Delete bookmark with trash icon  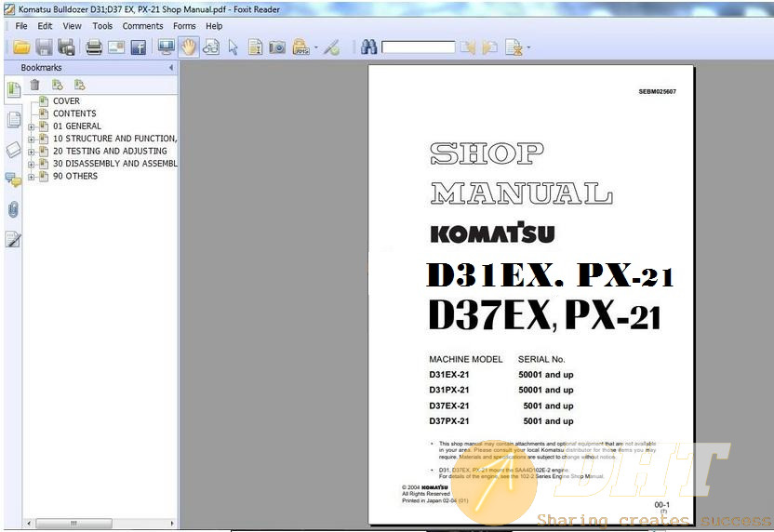click(34, 85)
